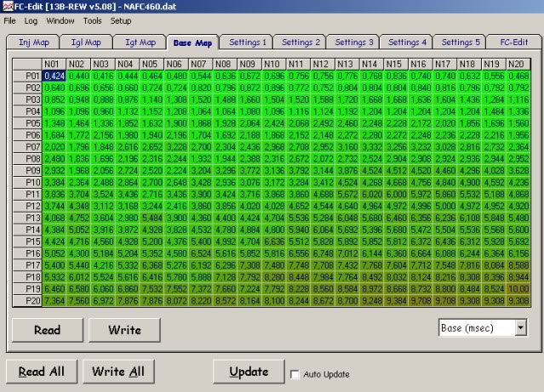The width and height of the screenshot is (544, 392).
Task: Select the cell 5.484 in row P13
Action: 152,218
